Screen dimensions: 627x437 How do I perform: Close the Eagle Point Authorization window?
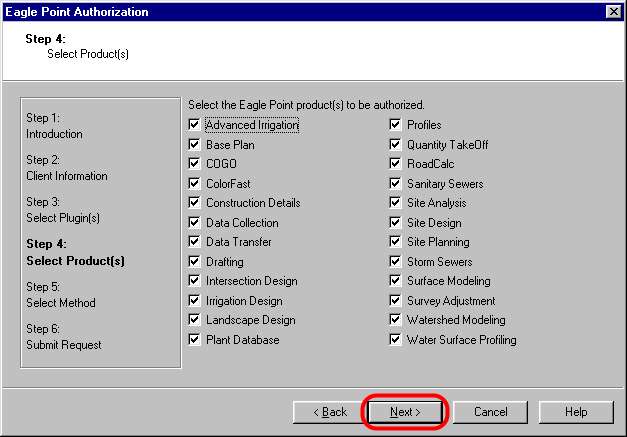(613, 12)
